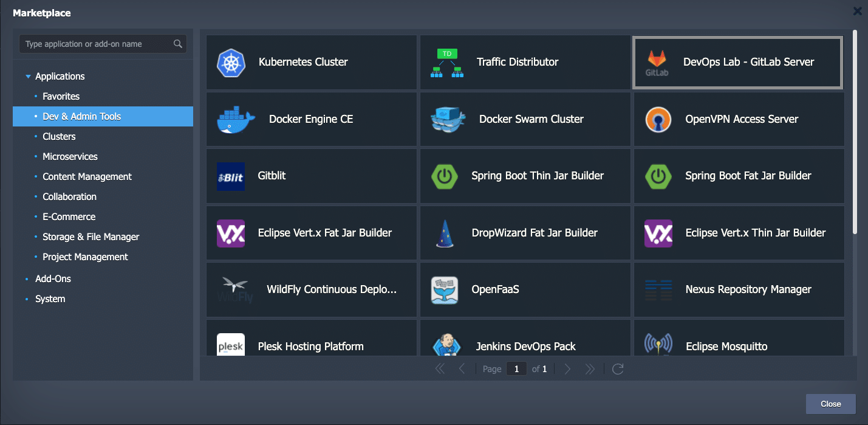This screenshot has width=868, height=425.
Task: Click the Jenkins DevOps Pack title
Action: click(x=526, y=347)
